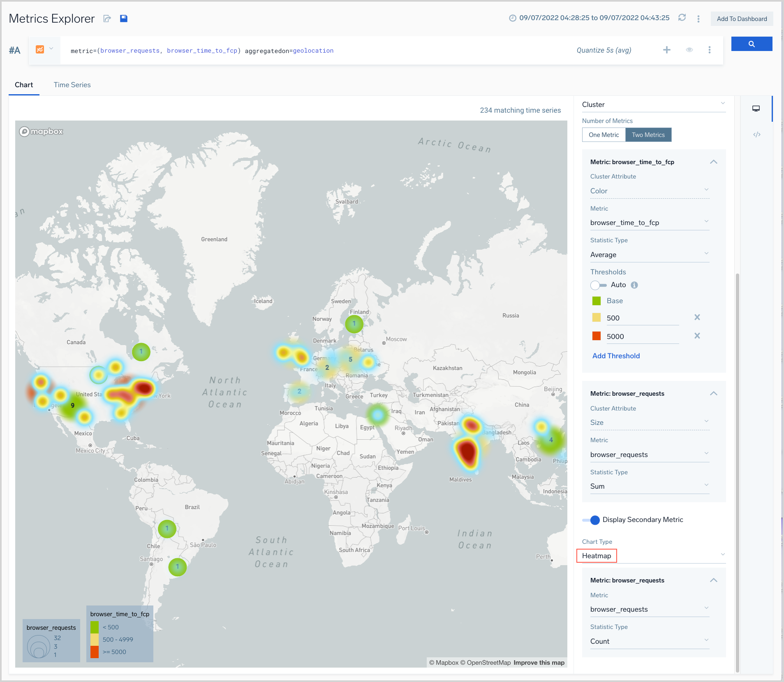Refresh the time range data
784x682 pixels.
tap(682, 18)
